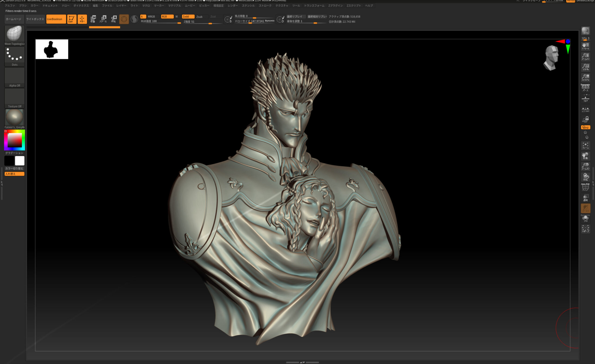Screen dimensions: 595x364
Task: Click the 移動 move view icon
Action: click(x=585, y=156)
